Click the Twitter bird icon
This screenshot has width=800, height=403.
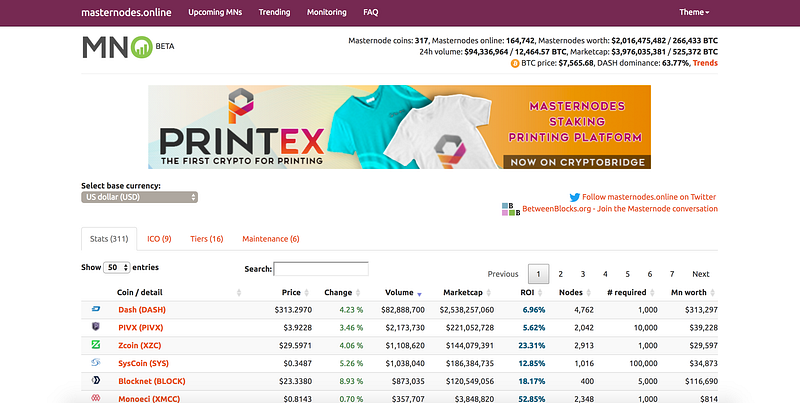tap(574, 197)
